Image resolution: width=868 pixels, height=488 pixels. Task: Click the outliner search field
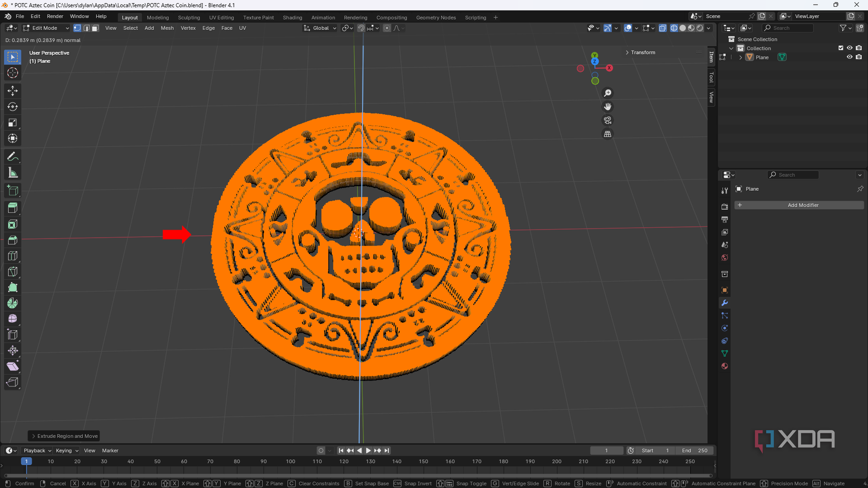(x=788, y=28)
